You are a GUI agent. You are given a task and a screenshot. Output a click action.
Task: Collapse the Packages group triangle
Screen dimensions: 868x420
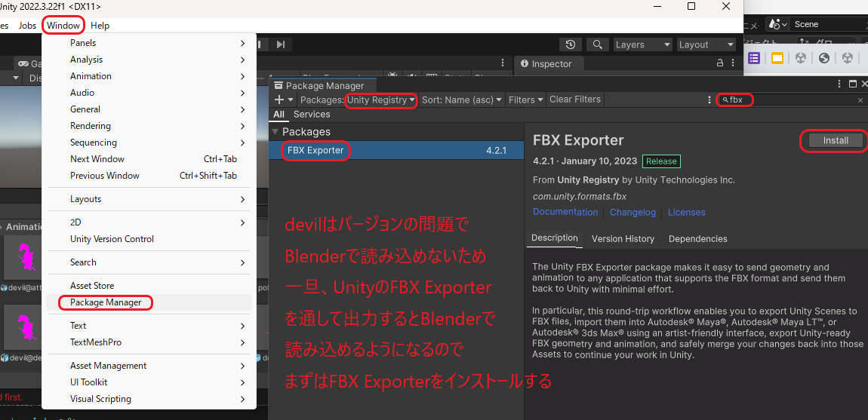(x=275, y=132)
